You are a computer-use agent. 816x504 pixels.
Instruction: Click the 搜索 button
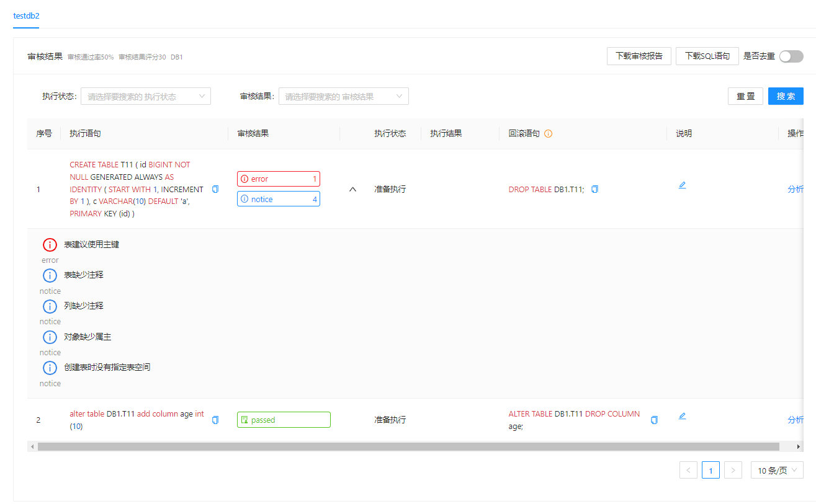(x=786, y=96)
